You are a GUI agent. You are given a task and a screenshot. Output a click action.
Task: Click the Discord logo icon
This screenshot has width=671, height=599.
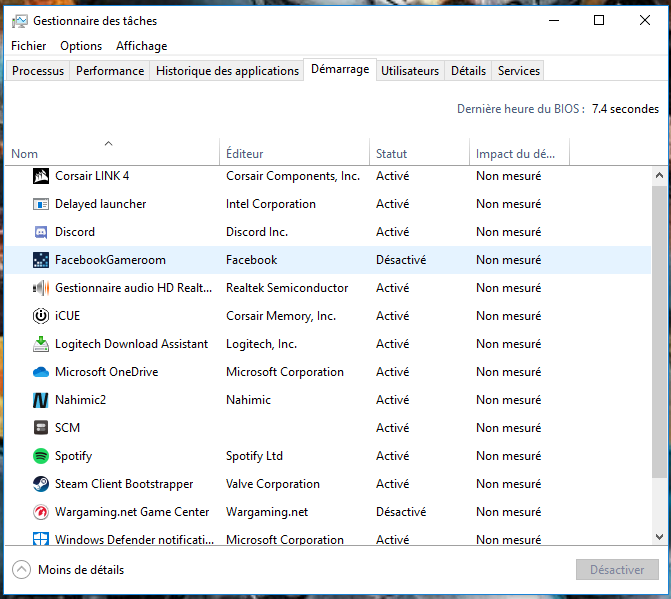(x=41, y=232)
